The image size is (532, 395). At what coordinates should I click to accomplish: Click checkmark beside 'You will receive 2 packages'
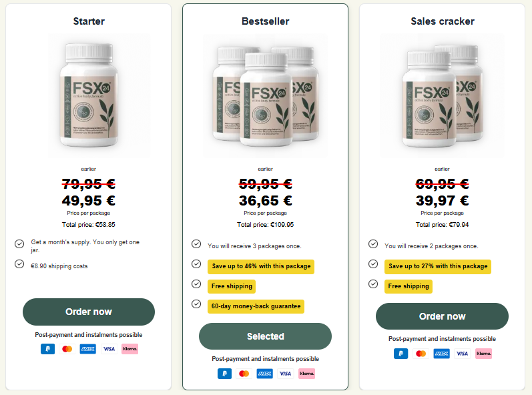pyautogui.click(x=373, y=244)
